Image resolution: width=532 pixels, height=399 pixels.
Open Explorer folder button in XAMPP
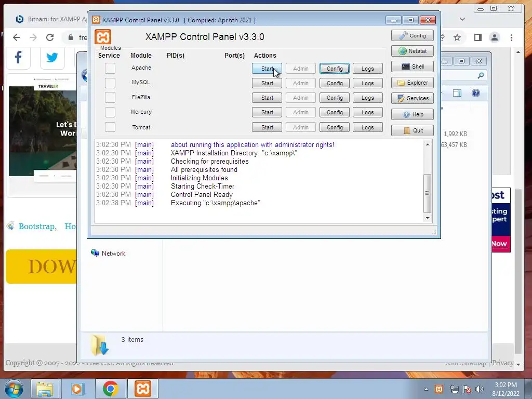click(x=412, y=83)
